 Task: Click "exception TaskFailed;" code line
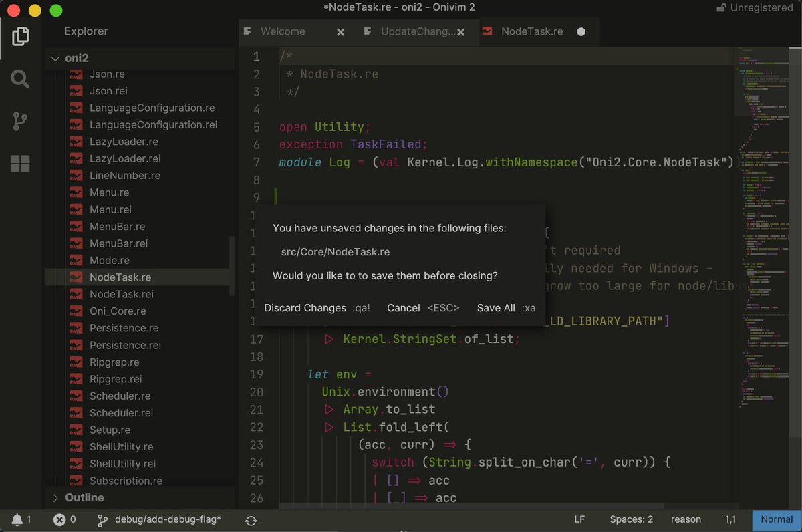(x=353, y=144)
